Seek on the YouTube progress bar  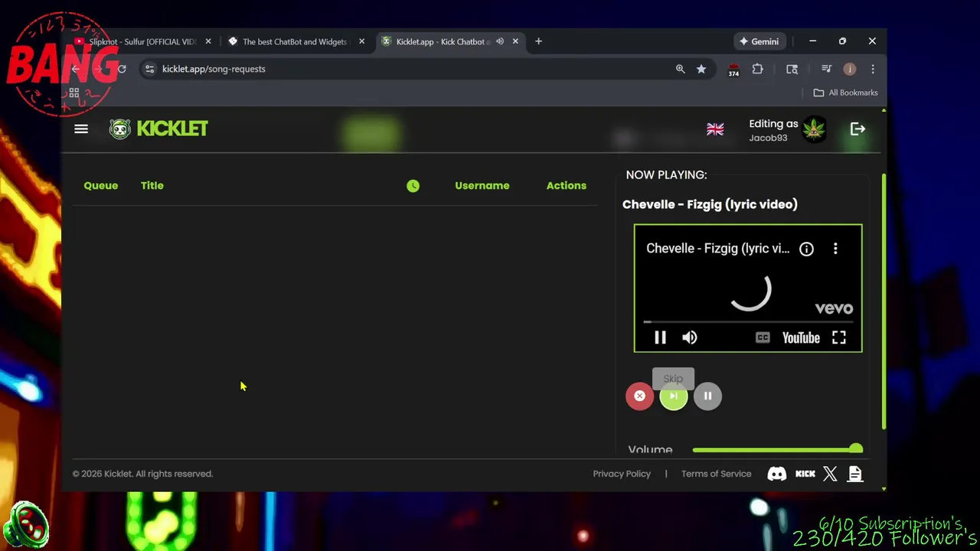pos(748,322)
